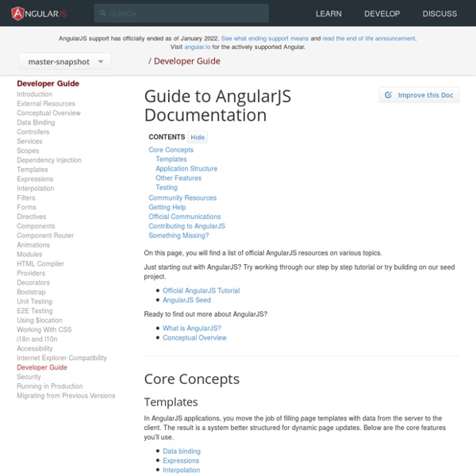Open Running in Production in the sidebar
The image size is (476, 476).
50,386
